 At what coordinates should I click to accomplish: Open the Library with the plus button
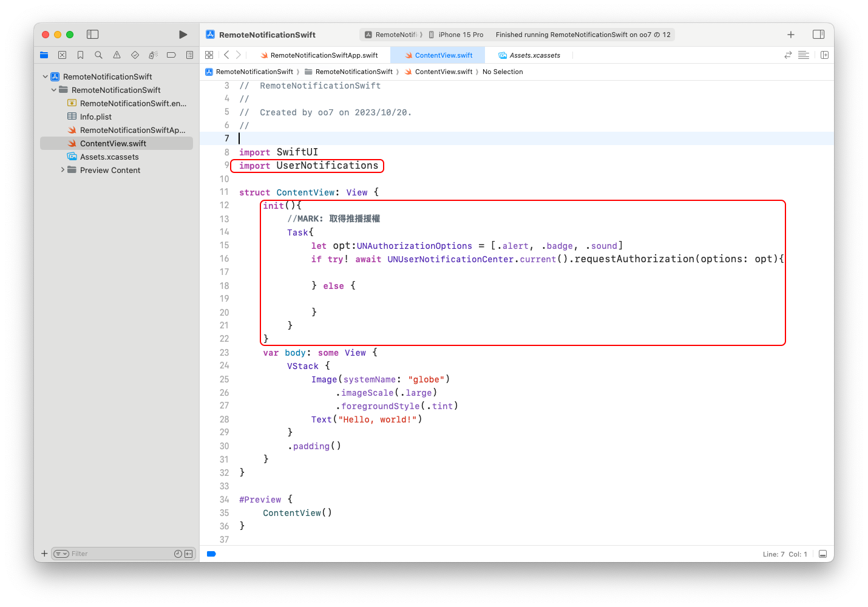click(791, 35)
